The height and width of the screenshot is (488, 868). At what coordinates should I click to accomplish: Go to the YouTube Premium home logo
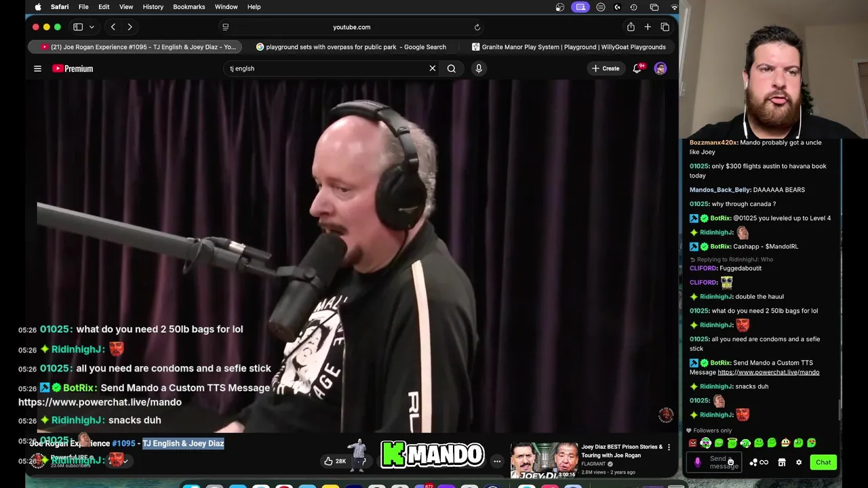[x=73, y=68]
